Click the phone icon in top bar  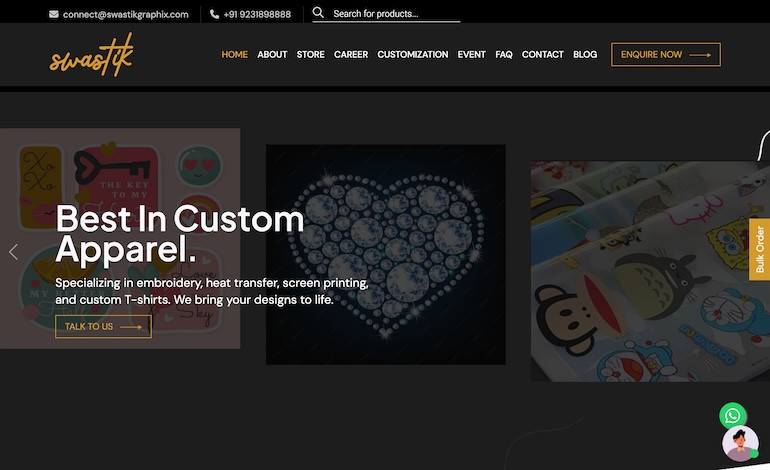click(x=215, y=14)
